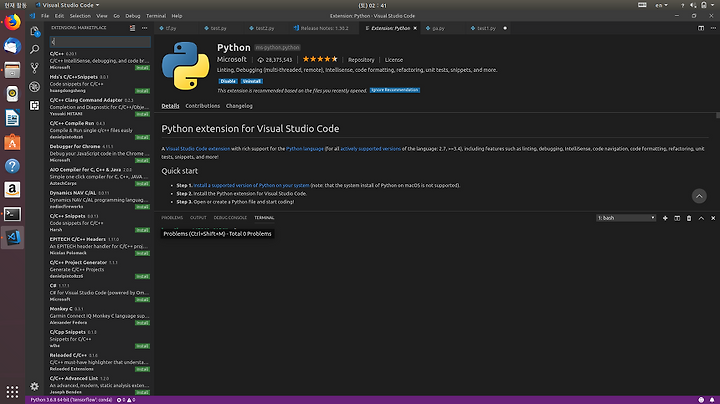Click errors and warnings count in status bar

[x=126, y=400]
